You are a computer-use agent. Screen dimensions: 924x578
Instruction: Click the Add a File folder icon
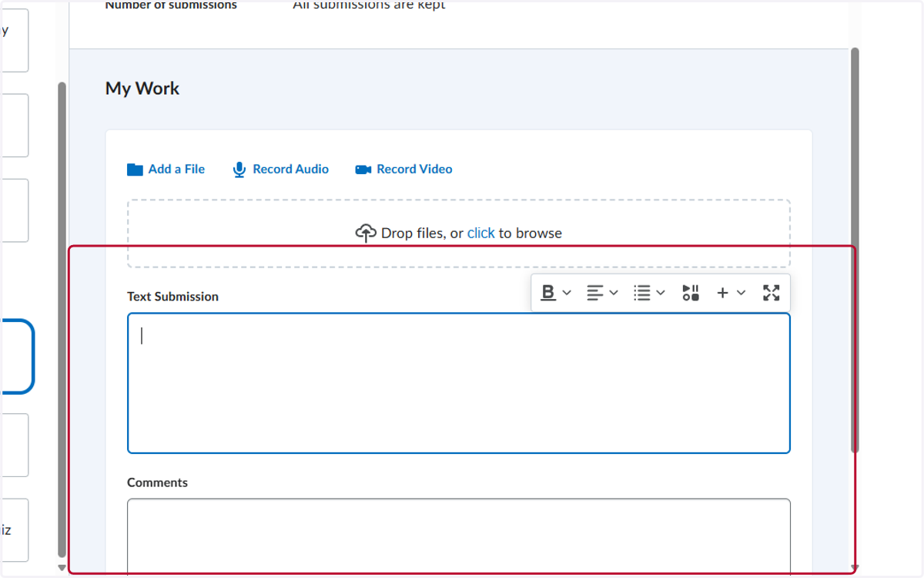coord(135,170)
